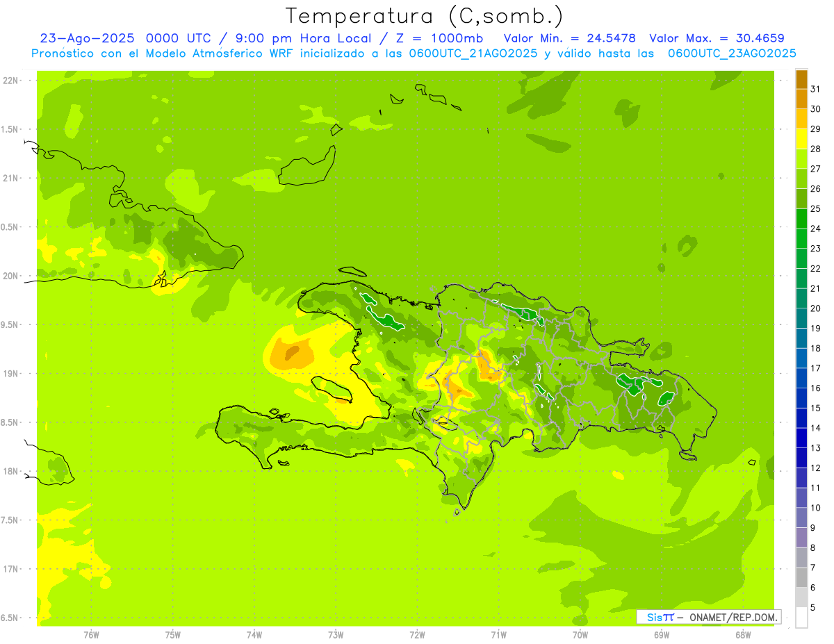Click the colorbar value label "30"
This screenshot has height=644, width=834.
click(x=815, y=109)
